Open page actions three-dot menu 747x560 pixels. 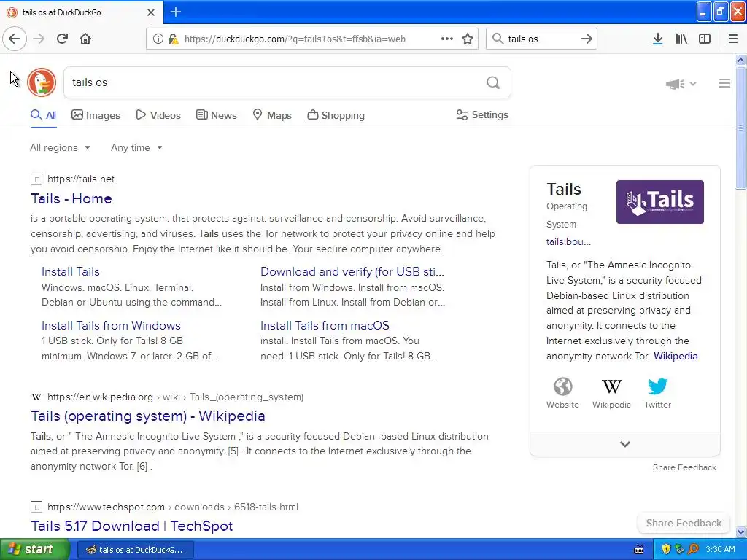(x=447, y=39)
